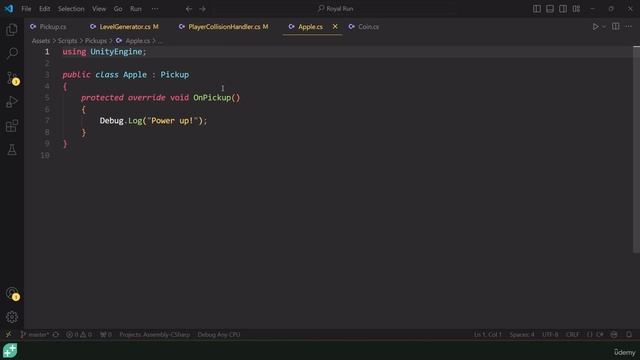Open the Extensions view
Image resolution: width=640 pixels, height=360 pixels.
[x=12, y=126]
